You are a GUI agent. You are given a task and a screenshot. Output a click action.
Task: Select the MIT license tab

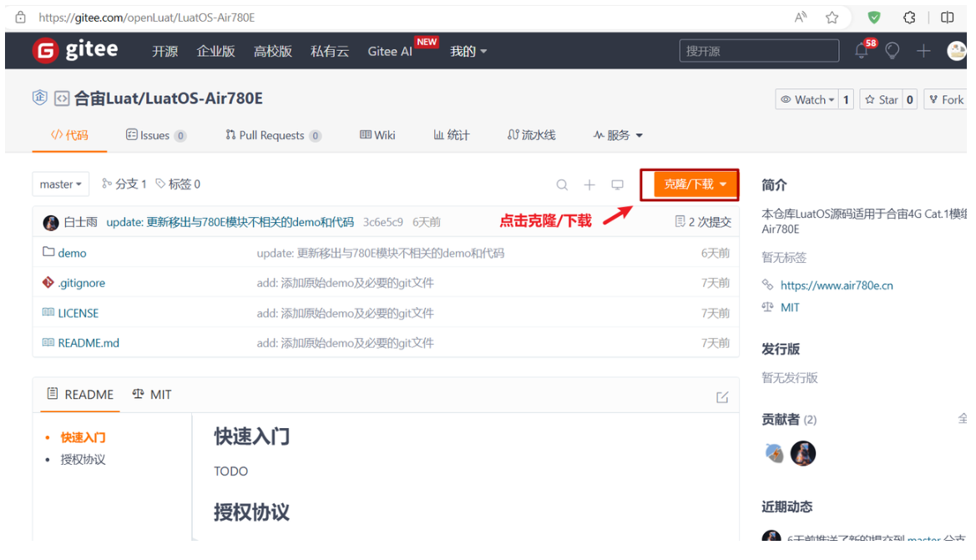coord(152,395)
